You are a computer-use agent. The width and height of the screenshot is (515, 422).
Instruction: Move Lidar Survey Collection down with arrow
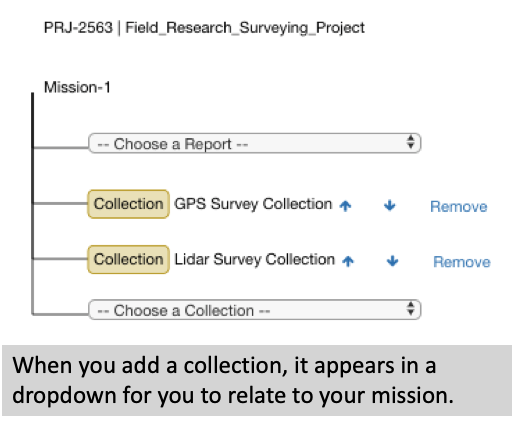coord(393,261)
